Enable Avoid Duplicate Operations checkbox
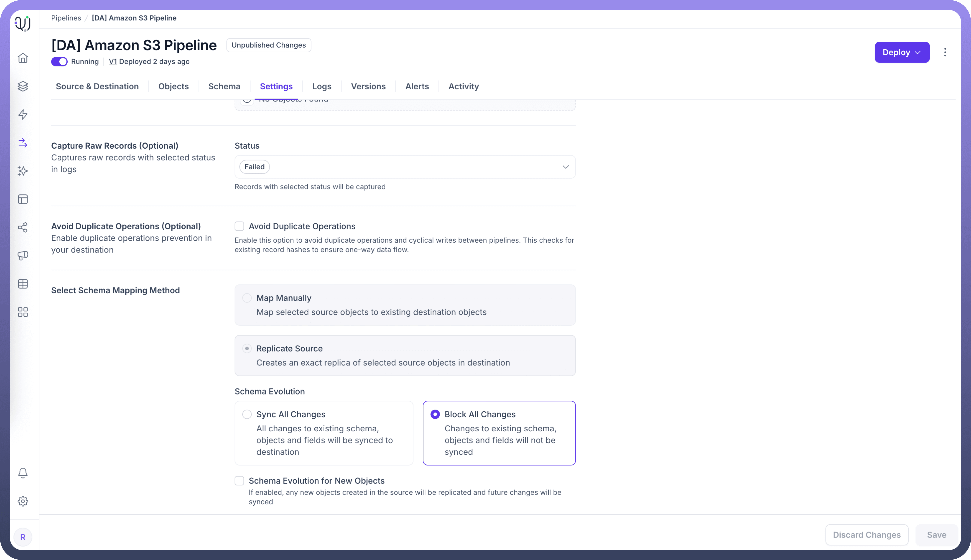 (x=240, y=226)
